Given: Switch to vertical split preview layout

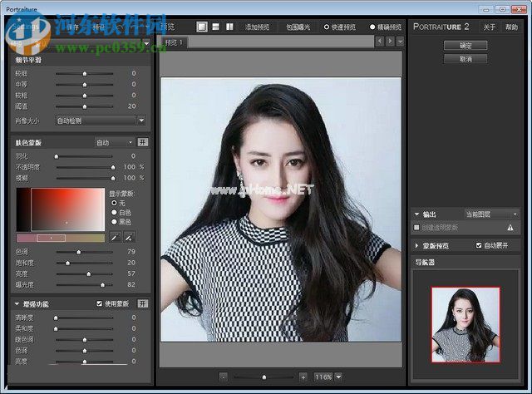Looking at the screenshot, I should 230,26.
